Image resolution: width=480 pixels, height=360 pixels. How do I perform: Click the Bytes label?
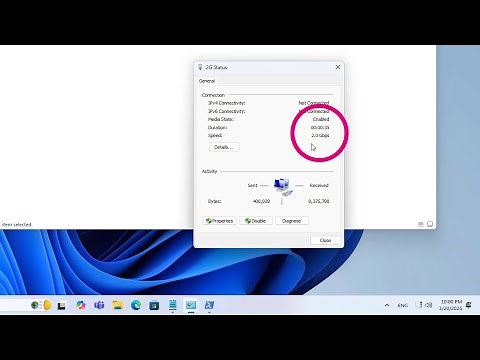pos(214,201)
